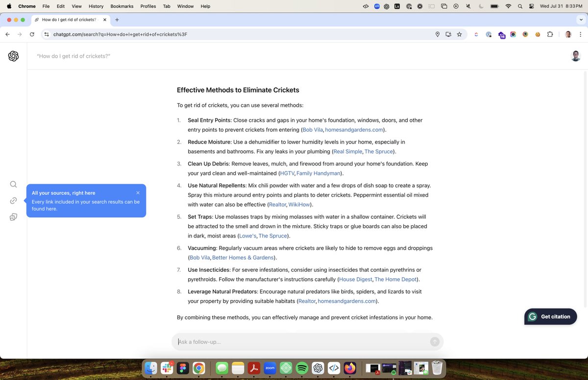588x380 pixels.
Task: Open the Apple menu
Action: 9,6
